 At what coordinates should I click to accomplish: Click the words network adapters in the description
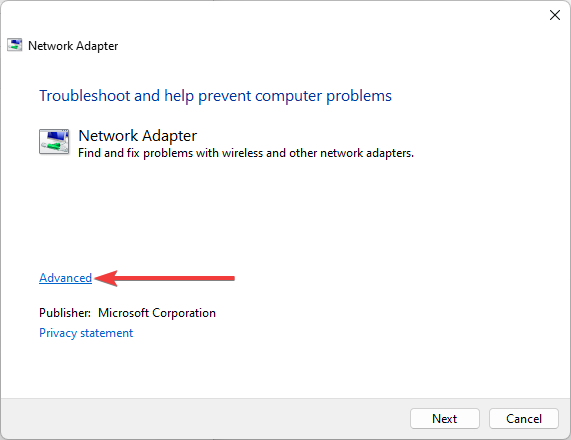tap(367, 153)
